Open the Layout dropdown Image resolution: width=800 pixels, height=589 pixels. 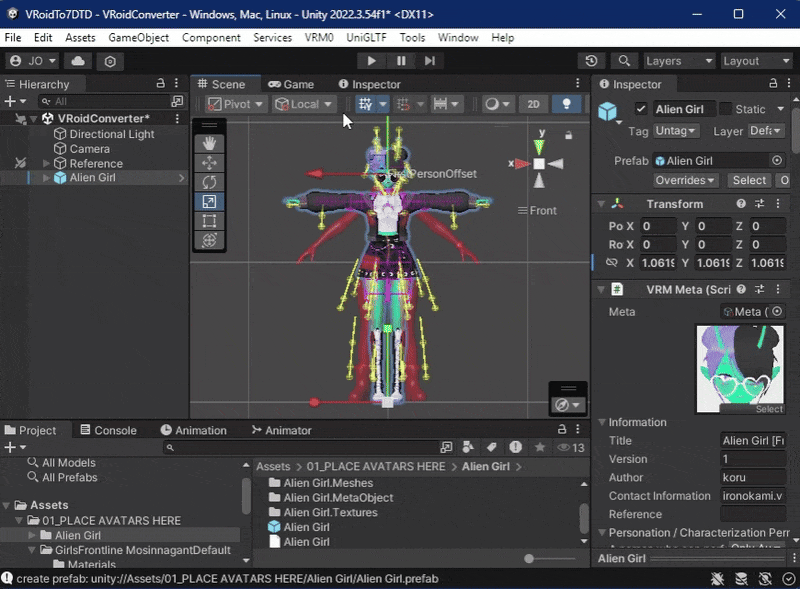[x=756, y=61]
